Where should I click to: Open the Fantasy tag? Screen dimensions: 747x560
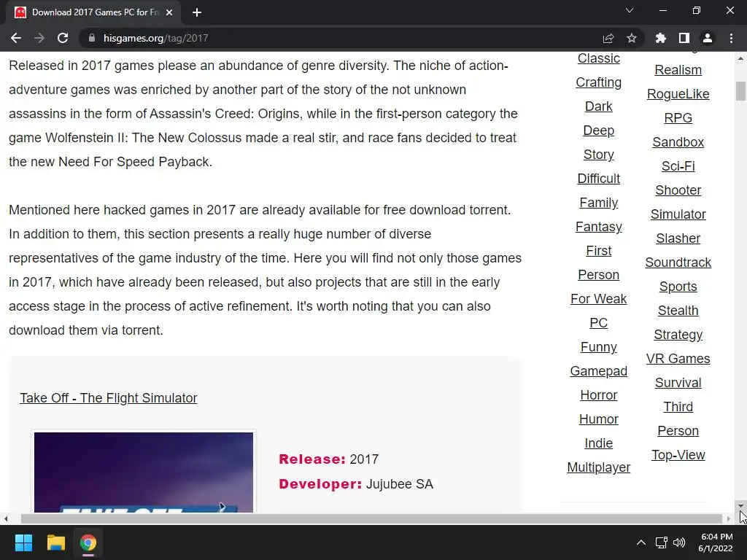pyautogui.click(x=599, y=227)
